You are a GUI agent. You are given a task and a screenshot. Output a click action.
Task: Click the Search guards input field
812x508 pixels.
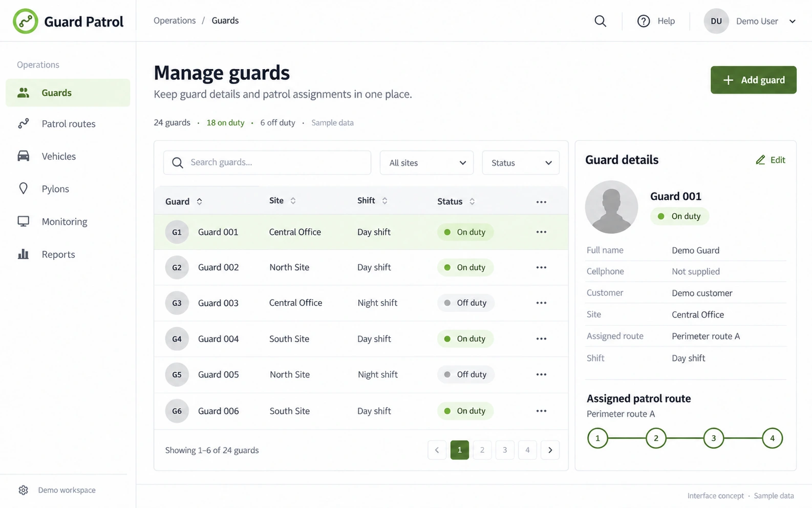coord(267,162)
